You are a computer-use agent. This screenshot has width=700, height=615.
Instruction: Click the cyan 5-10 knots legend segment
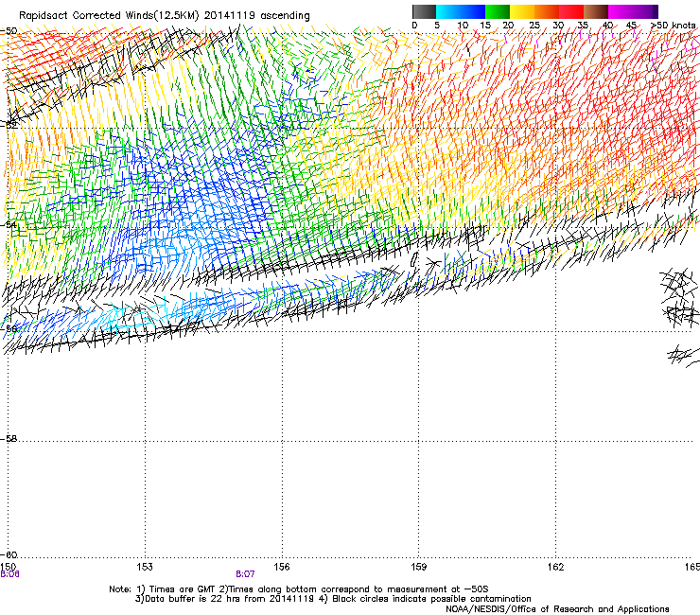448,11
